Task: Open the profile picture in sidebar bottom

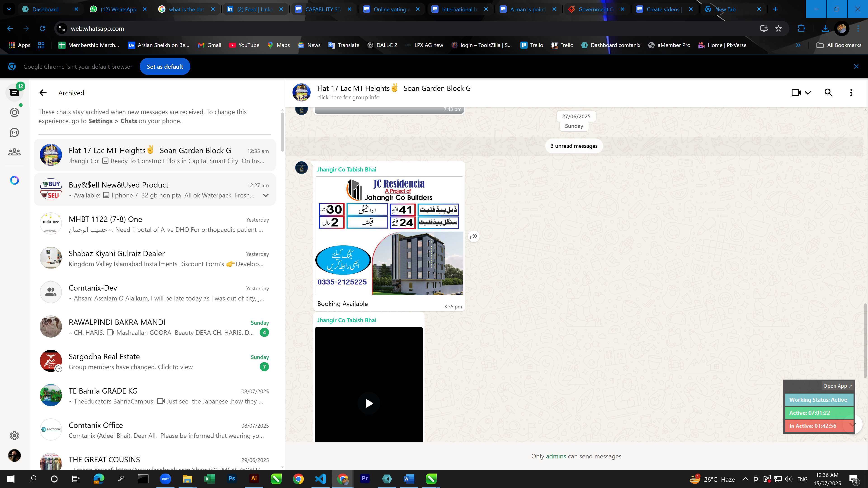Action: pos(14,455)
